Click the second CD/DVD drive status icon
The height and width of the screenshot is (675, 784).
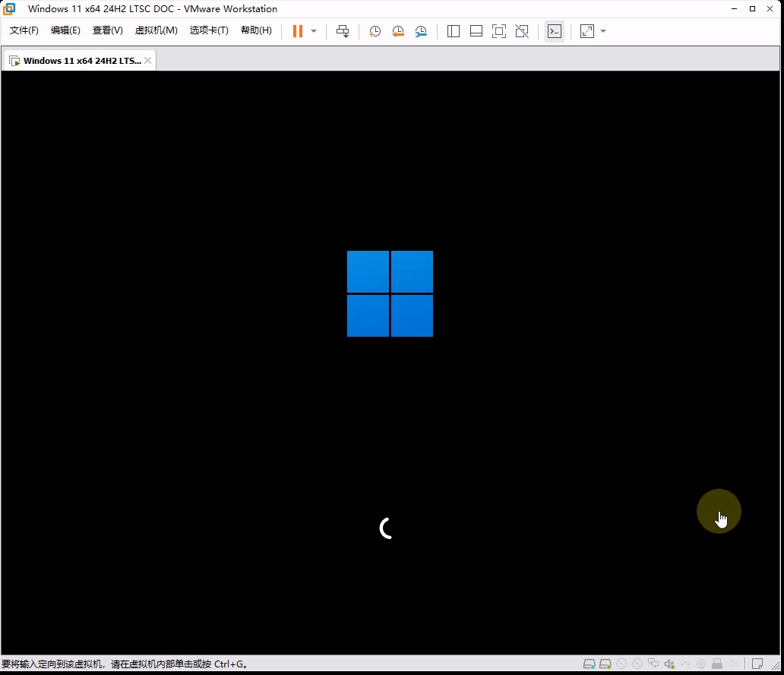coord(637,664)
